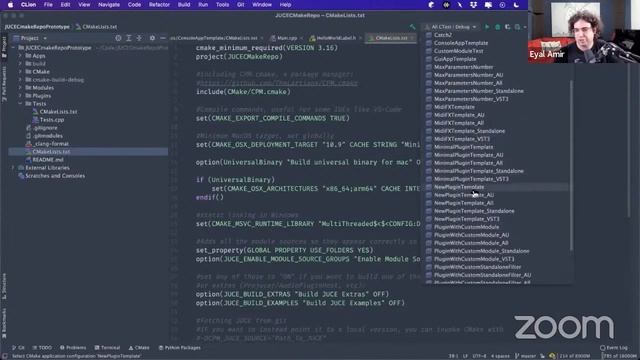The image size is (640, 360).
Task: Click the 4 spaces indent status entry
Action: (x=500, y=356)
